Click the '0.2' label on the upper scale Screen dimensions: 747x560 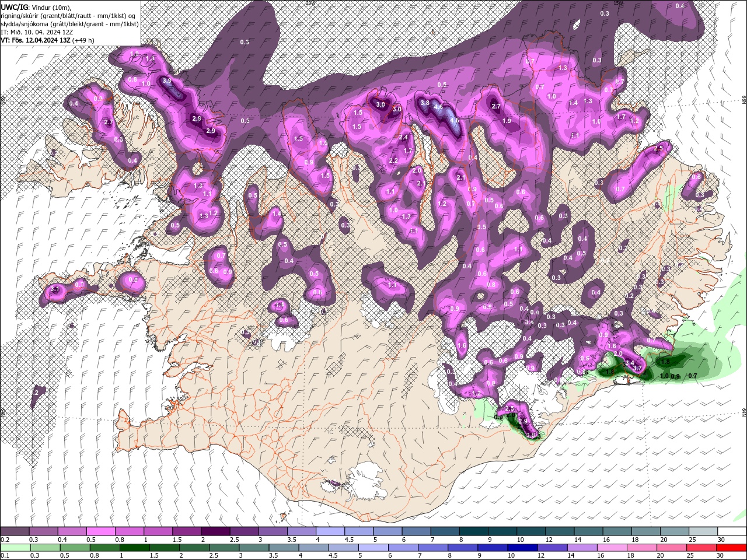tap(5, 540)
